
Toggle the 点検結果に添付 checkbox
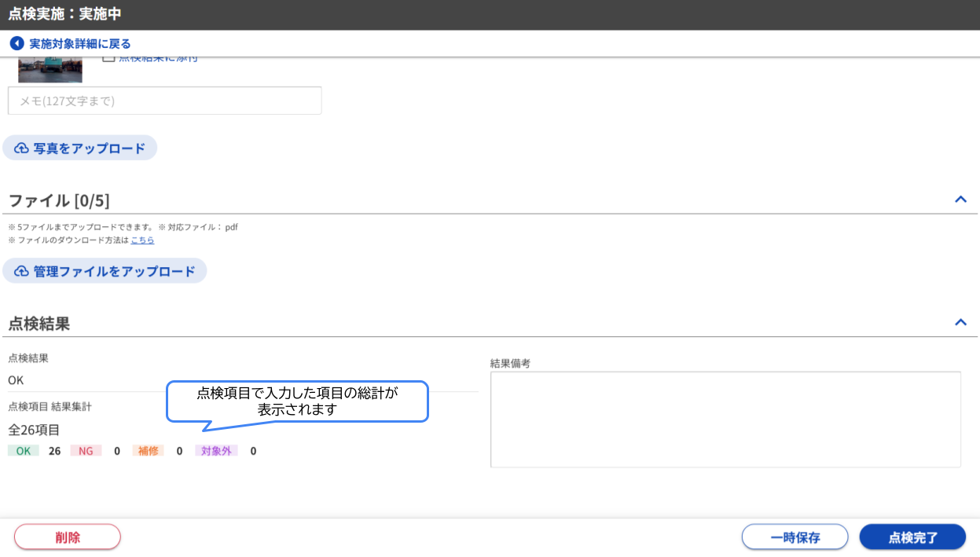point(108,57)
